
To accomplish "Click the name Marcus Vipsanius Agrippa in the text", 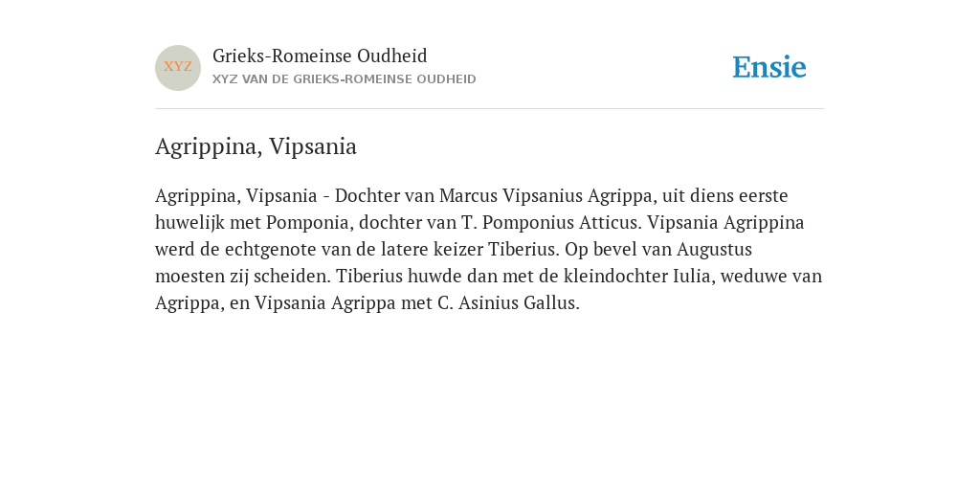I will click(x=546, y=196).
